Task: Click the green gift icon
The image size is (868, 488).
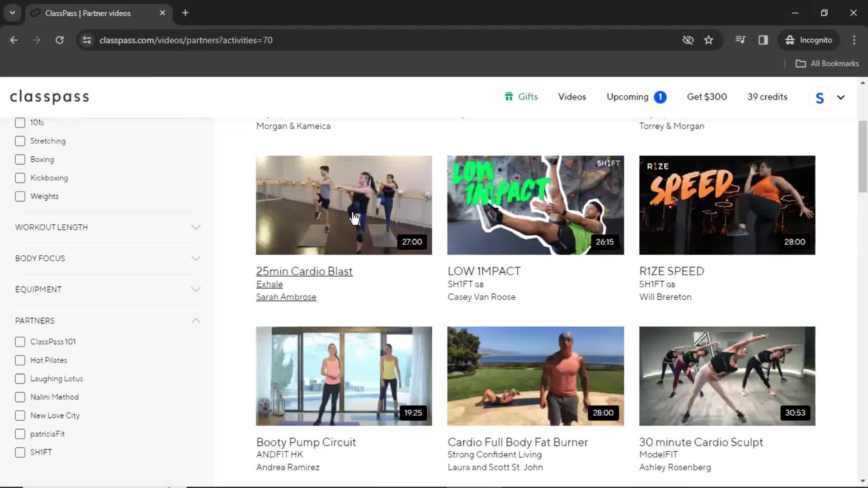Action: click(509, 97)
